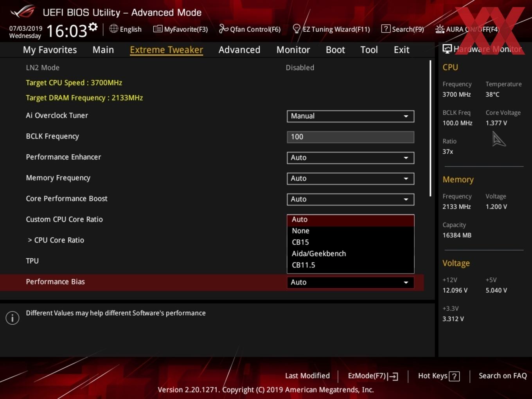
Task: Click the EzMode exit arrow icon
Action: [393, 376]
